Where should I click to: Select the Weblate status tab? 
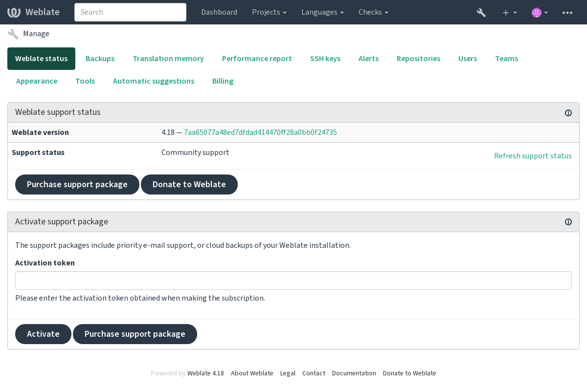click(x=41, y=59)
